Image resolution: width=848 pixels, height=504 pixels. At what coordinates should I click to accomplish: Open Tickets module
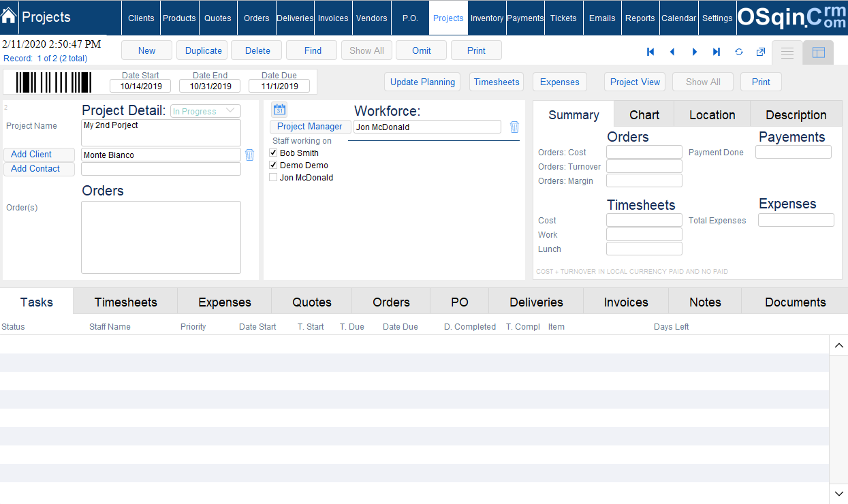click(x=563, y=18)
